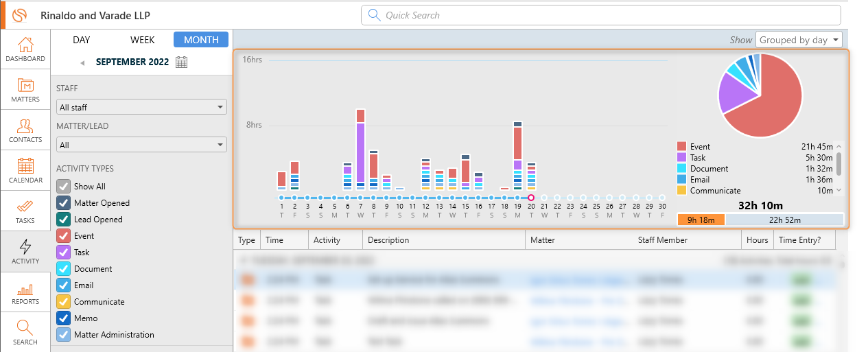The image size is (868, 352).
Task: Select the Activity lightning icon
Action: [25, 247]
